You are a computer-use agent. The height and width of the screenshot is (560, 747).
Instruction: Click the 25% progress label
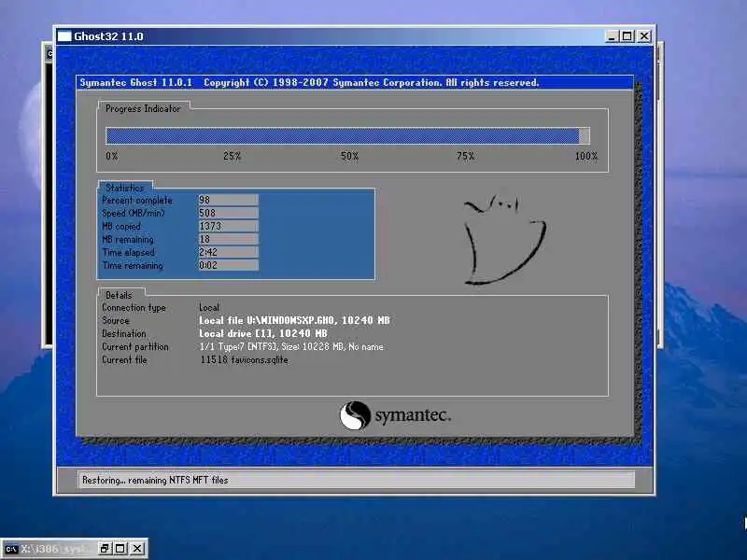coord(232,156)
